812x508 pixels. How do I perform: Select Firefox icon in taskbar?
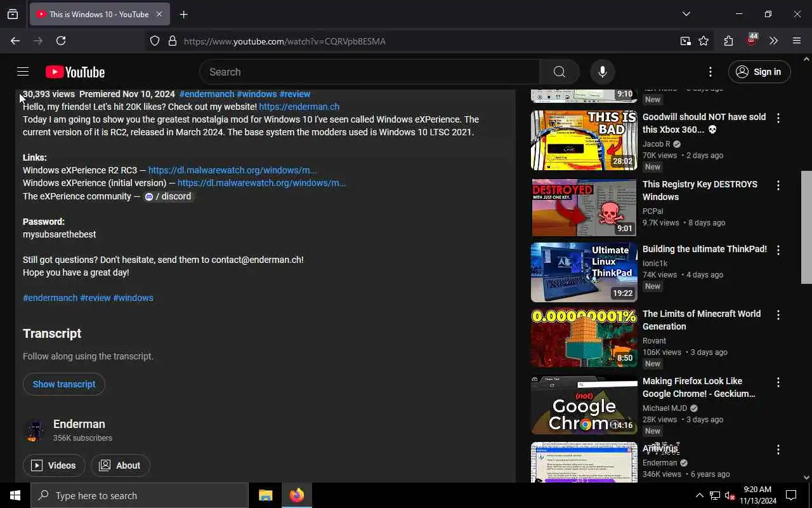pos(297,495)
